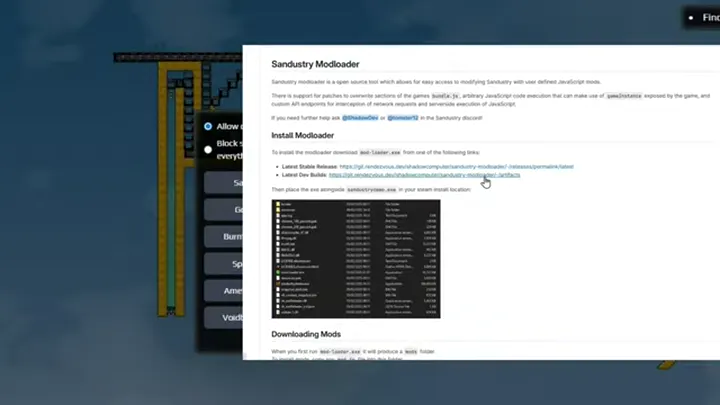
Task: Open the Latest Dev Builds artifacts link
Action: tap(424, 175)
